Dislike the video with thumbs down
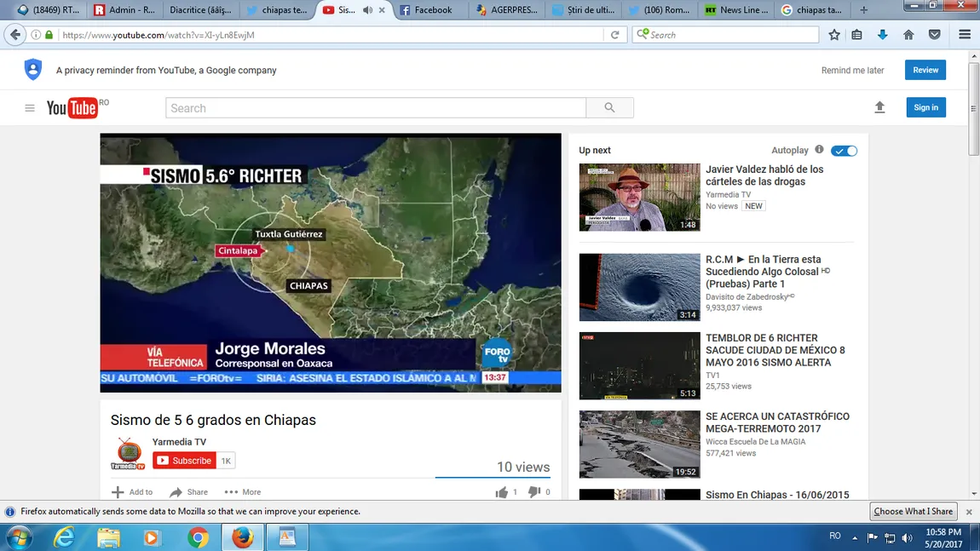This screenshot has width=980, height=551. point(533,492)
